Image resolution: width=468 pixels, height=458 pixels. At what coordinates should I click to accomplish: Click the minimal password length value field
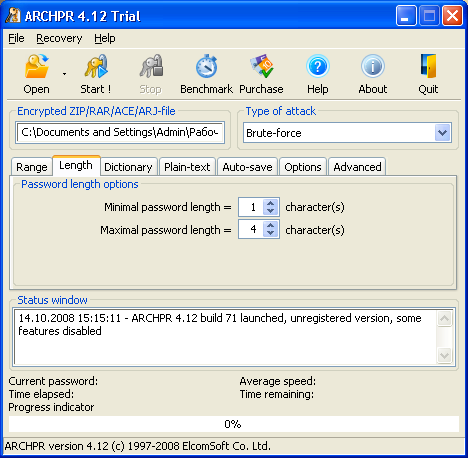[252, 207]
